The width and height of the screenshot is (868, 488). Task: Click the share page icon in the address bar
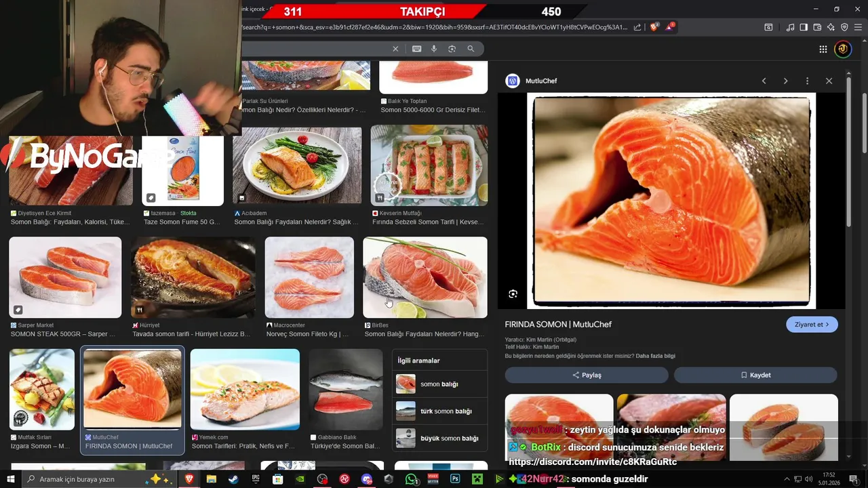pyautogui.click(x=637, y=27)
